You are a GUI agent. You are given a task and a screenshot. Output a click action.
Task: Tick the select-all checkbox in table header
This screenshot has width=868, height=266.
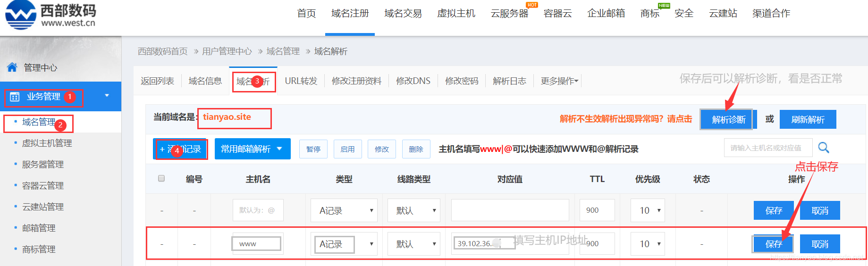(x=161, y=178)
